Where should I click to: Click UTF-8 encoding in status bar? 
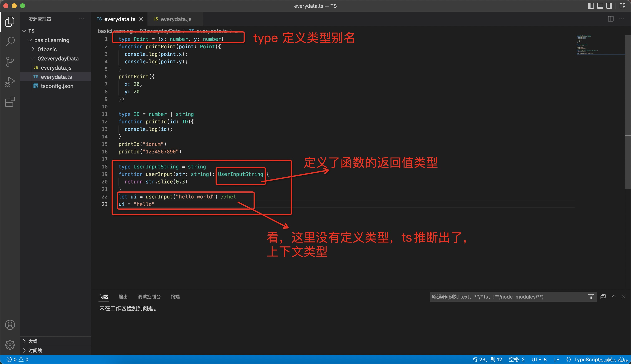[539, 359]
